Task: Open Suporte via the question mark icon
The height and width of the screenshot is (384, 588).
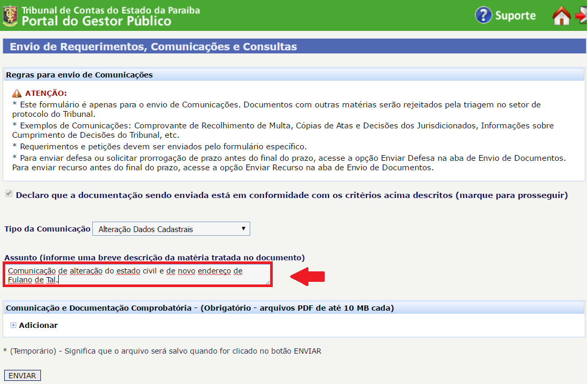Action: (x=483, y=15)
